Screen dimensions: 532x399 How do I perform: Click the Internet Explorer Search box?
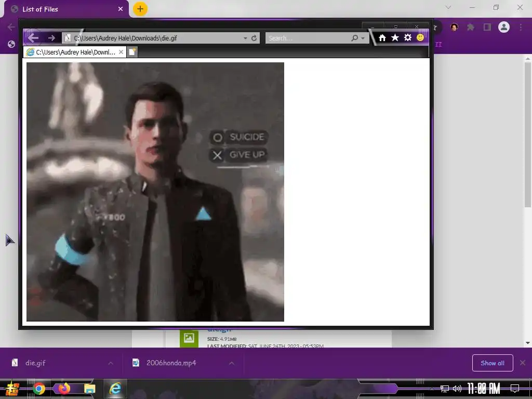[308, 38]
